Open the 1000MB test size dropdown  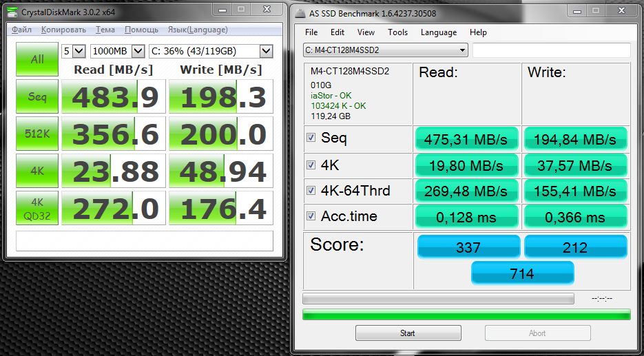tap(117, 52)
